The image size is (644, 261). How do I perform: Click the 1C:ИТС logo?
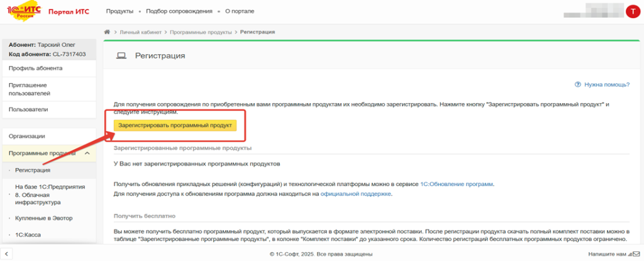(x=24, y=11)
